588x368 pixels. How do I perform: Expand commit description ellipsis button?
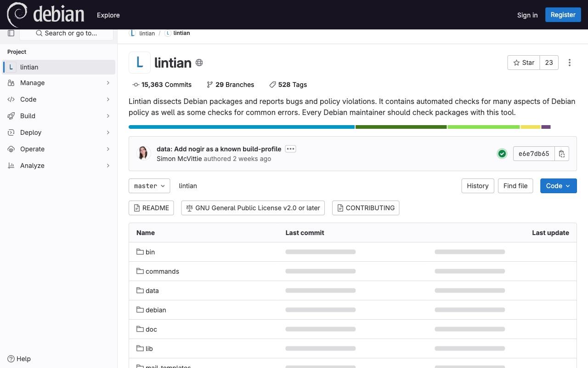290,149
